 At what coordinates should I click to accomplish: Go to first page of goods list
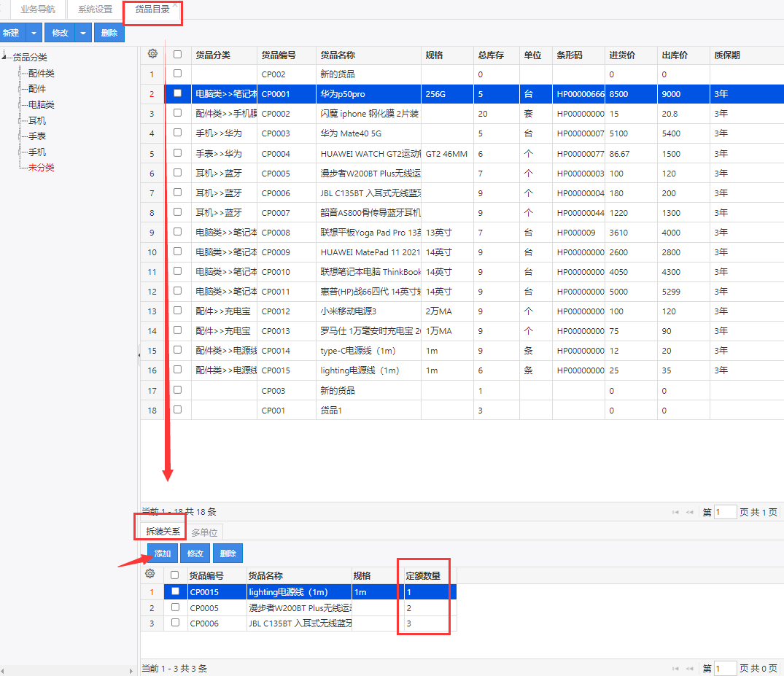pos(675,512)
